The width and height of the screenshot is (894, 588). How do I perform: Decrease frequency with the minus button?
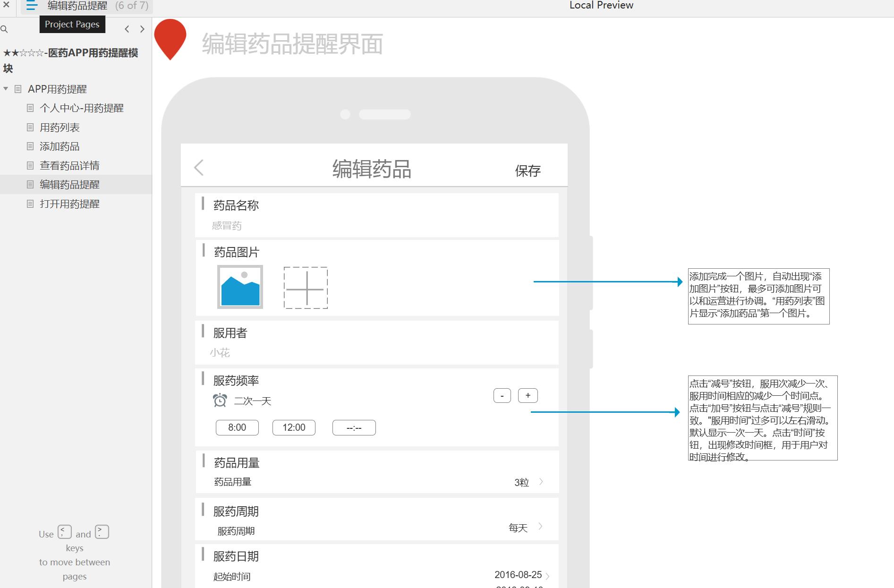pos(502,396)
